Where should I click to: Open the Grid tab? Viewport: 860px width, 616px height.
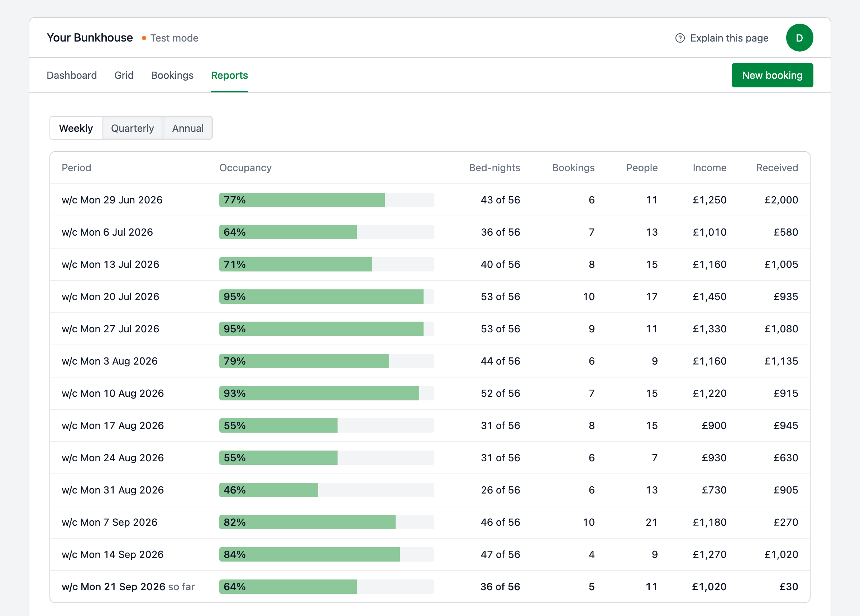tap(124, 76)
